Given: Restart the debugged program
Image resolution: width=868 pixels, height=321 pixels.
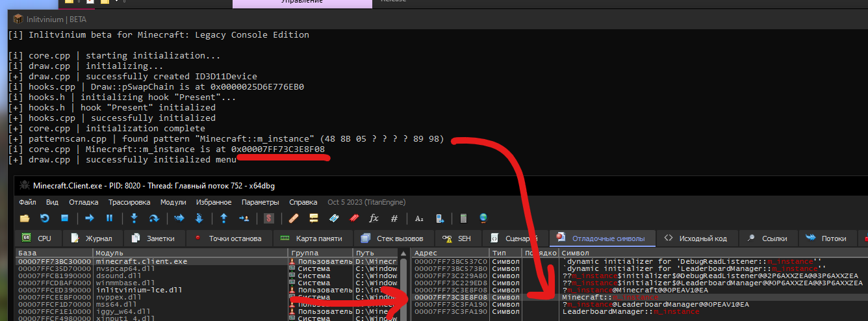Looking at the screenshot, I should pos(45,218).
